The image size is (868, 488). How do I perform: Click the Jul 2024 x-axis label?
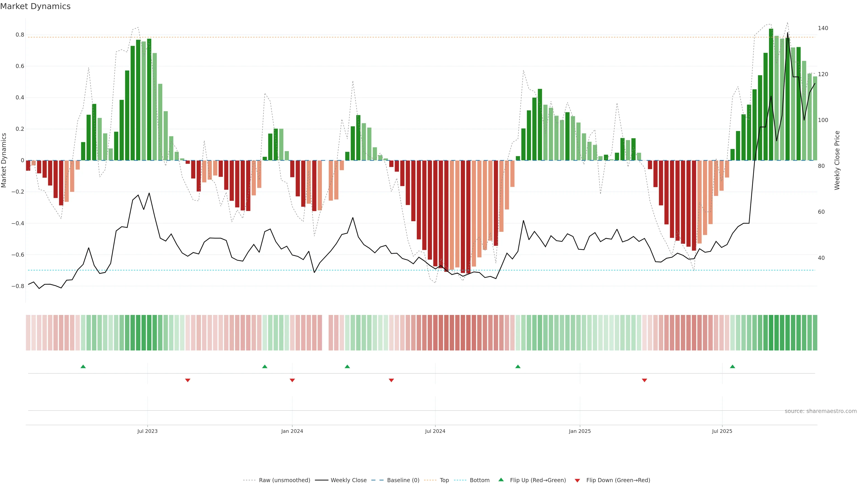[435, 431]
